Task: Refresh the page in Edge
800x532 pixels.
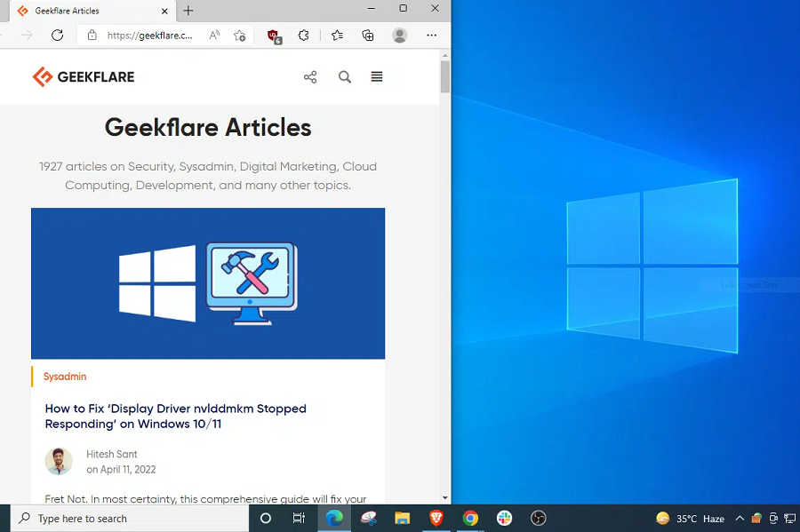Action: [57, 36]
